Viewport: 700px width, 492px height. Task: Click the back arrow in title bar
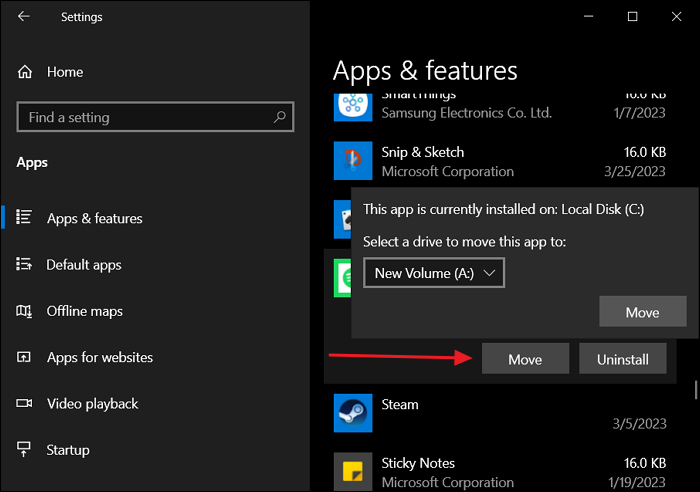click(24, 17)
